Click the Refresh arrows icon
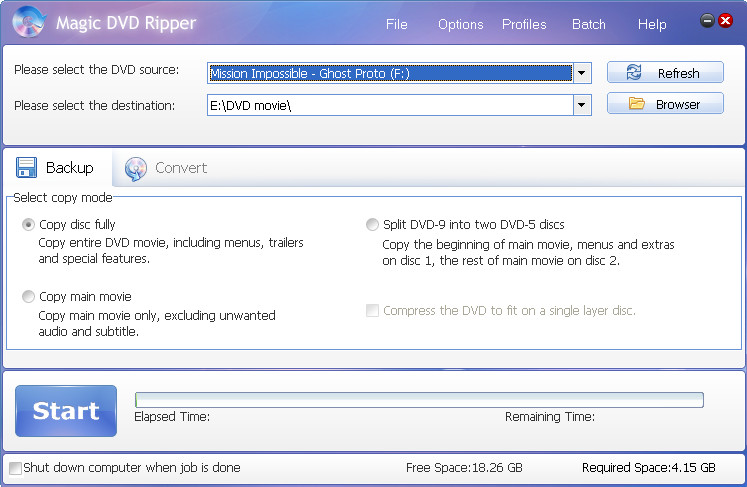 point(634,72)
